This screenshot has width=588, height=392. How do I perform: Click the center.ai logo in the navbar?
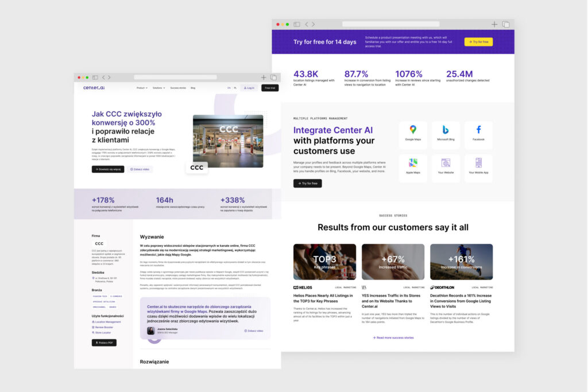tap(94, 88)
